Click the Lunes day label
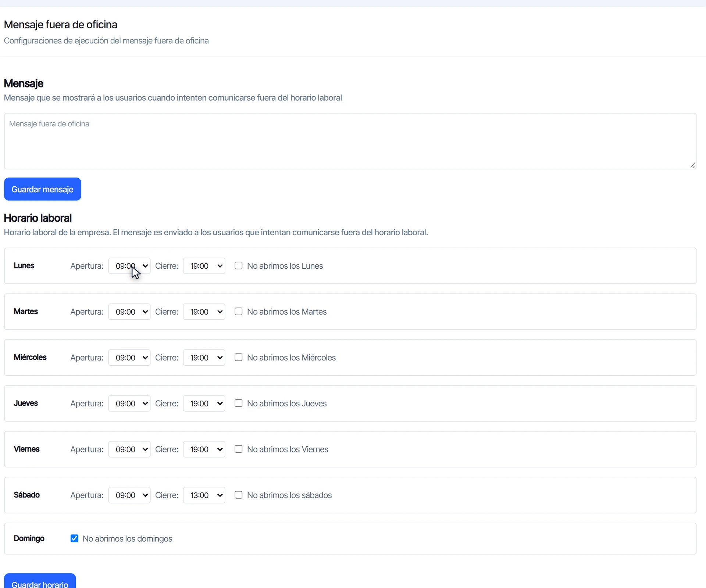Screen dimensions: 706x588 (24, 266)
